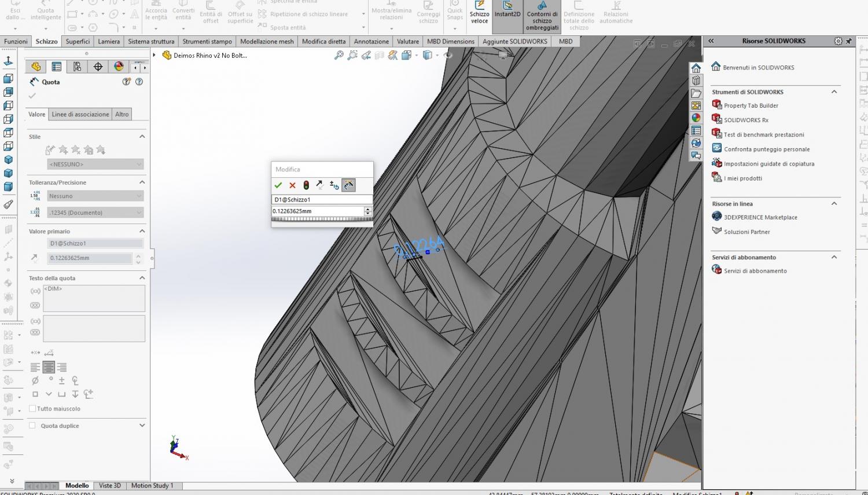Viewport: 868px width, 495px height.
Task: Open the ConfigurationManager tab icon
Action: coord(77,67)
